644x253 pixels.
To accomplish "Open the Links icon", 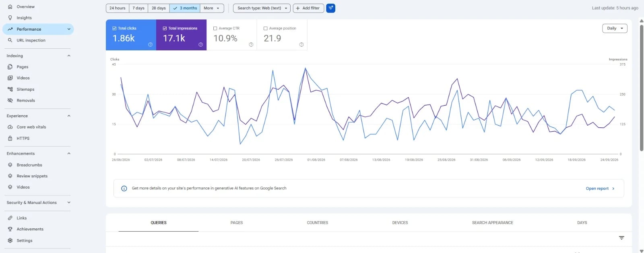I will coord(10,218).
